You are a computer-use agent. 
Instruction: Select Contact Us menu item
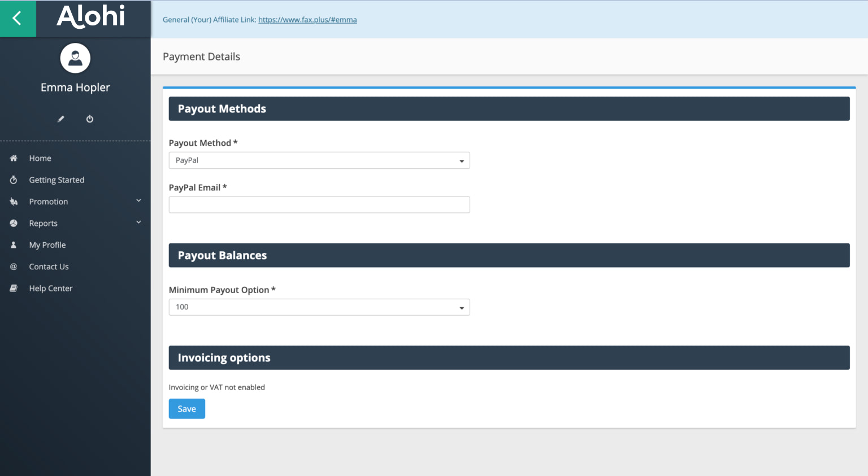tap(49, 267)
